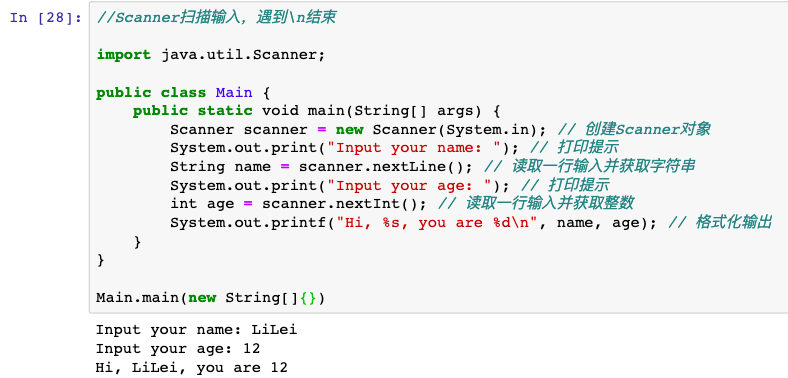
Task: Click the closing brace of class Main
Action: tap(101, 260)
